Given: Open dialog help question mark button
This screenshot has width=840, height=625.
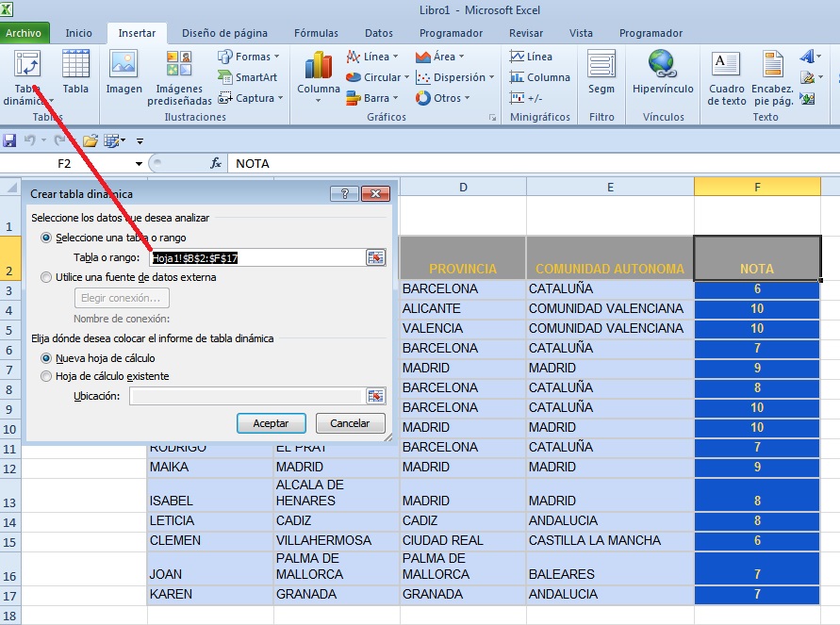Looking at the screenshot, I should pos(344,193).
